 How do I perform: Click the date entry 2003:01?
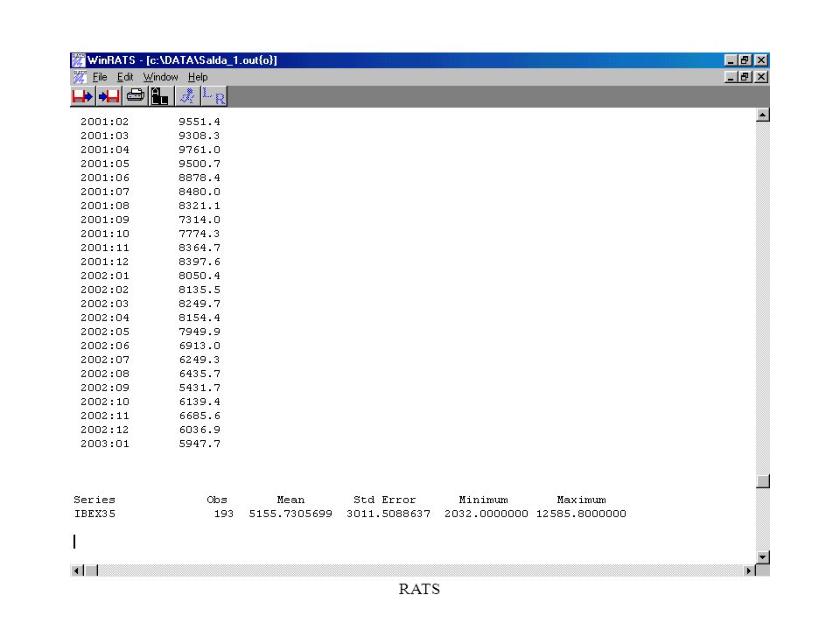pos(105,444)
